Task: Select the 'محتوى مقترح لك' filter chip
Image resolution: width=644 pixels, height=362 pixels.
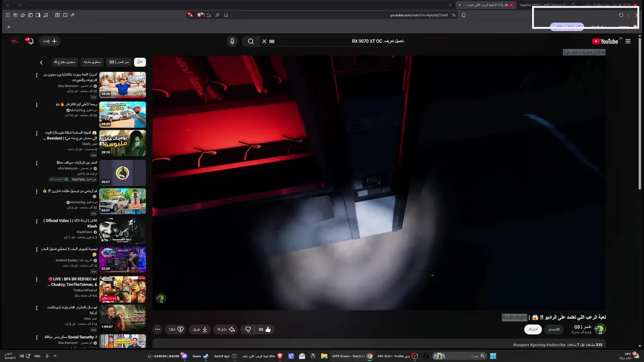Action: click(x=64, y=62)
